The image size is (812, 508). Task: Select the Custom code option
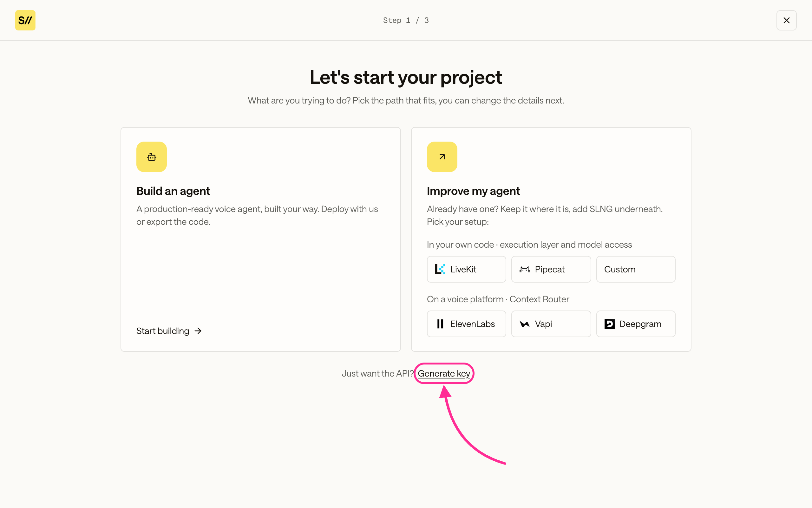[636, 269]
